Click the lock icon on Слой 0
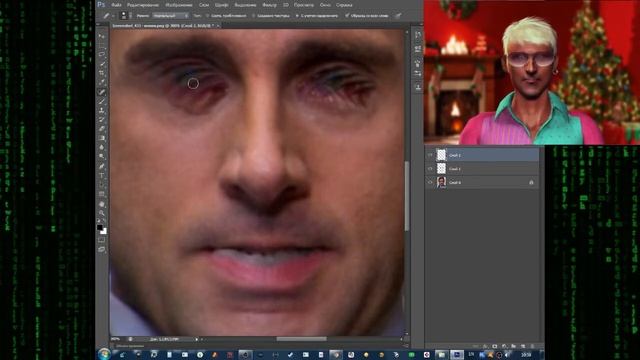 (531, 182)
